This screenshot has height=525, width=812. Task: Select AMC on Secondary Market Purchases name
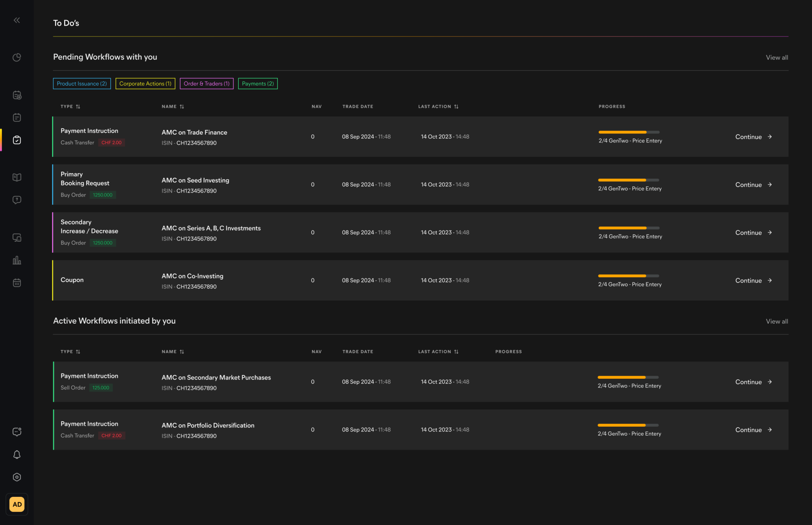point(216,378)
